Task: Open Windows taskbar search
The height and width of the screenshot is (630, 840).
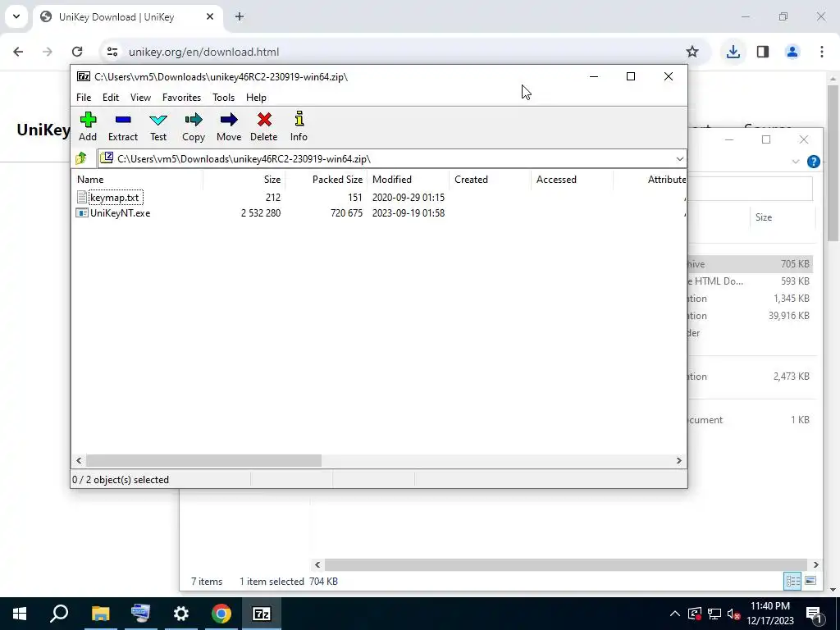Action: pyautogui.click(x=59, y=614)
